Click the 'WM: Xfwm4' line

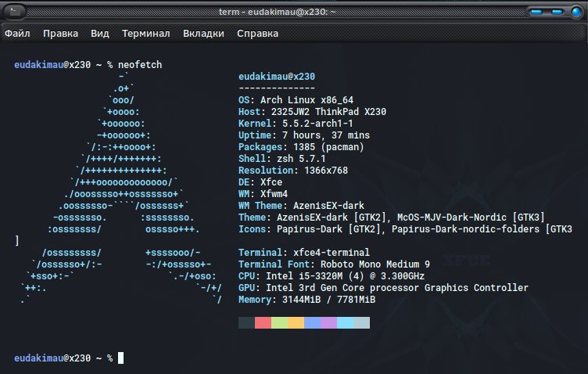[264, 194]
